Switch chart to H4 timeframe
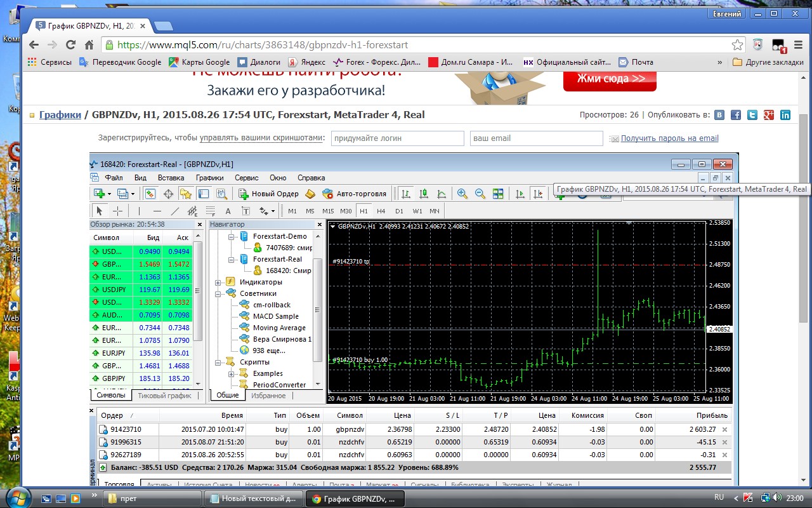Screen dimensions: 812x508 point(381,211)
